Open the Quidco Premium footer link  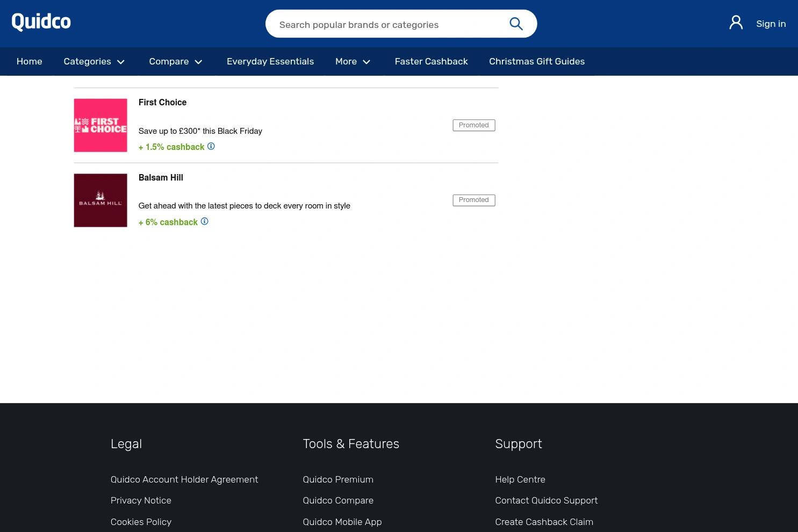(338, 479)
